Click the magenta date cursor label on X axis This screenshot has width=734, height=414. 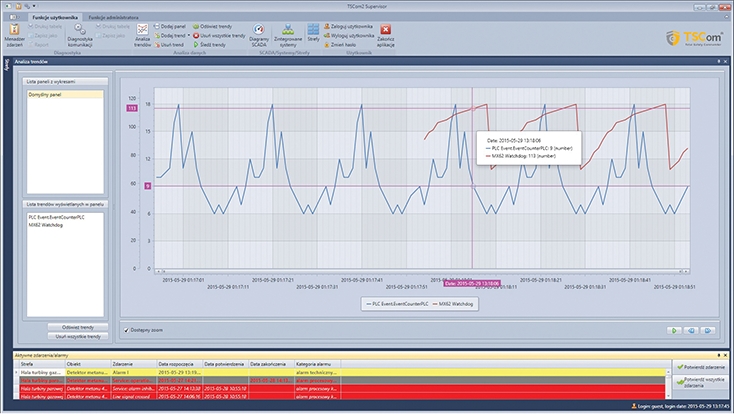tap(472, 283)
